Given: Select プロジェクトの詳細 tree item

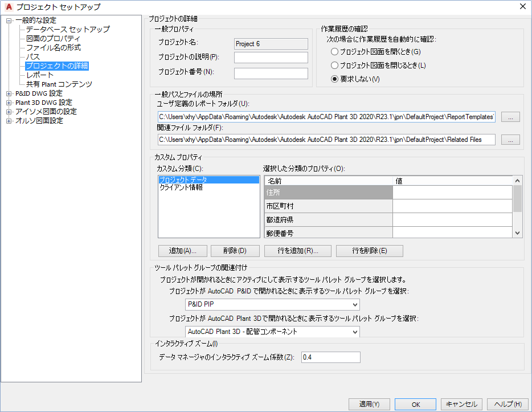Looking at the screenshot, I should coord(57,66).
